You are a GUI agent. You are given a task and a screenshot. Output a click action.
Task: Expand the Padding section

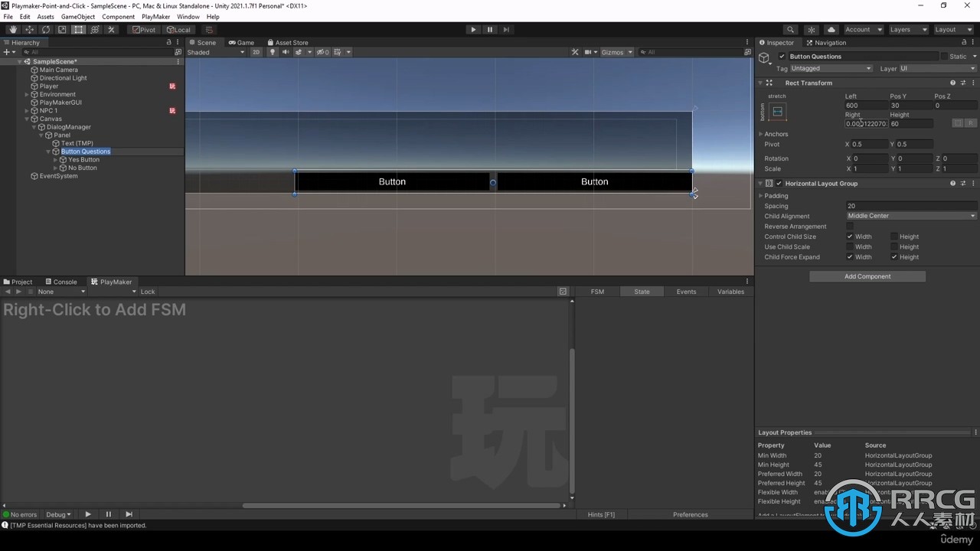tap(761, 196)
